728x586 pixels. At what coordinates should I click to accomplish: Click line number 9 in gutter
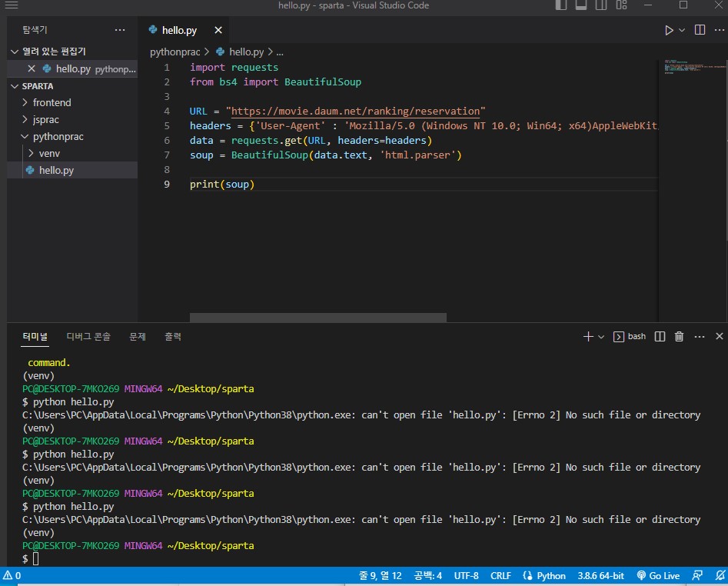(167, 185)
